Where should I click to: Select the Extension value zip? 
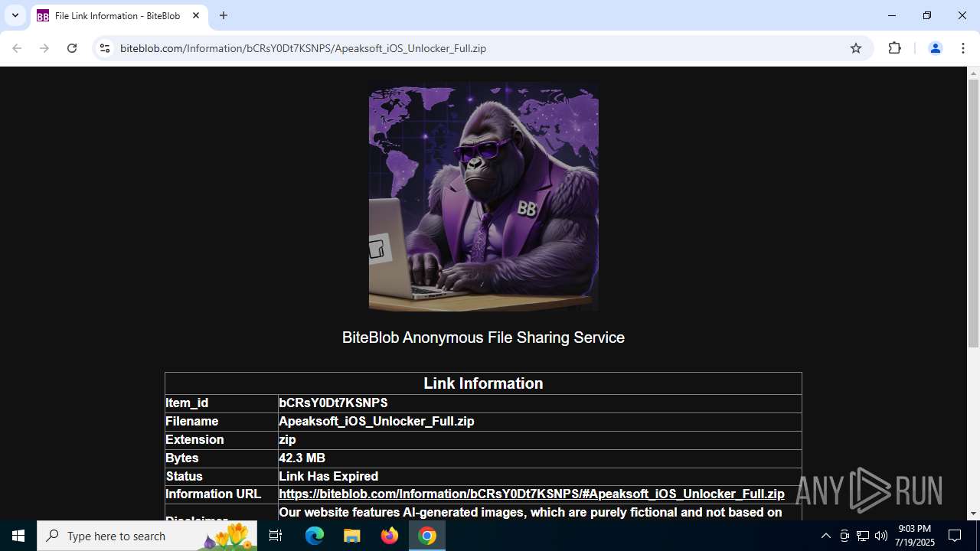(x=287, y=440)
